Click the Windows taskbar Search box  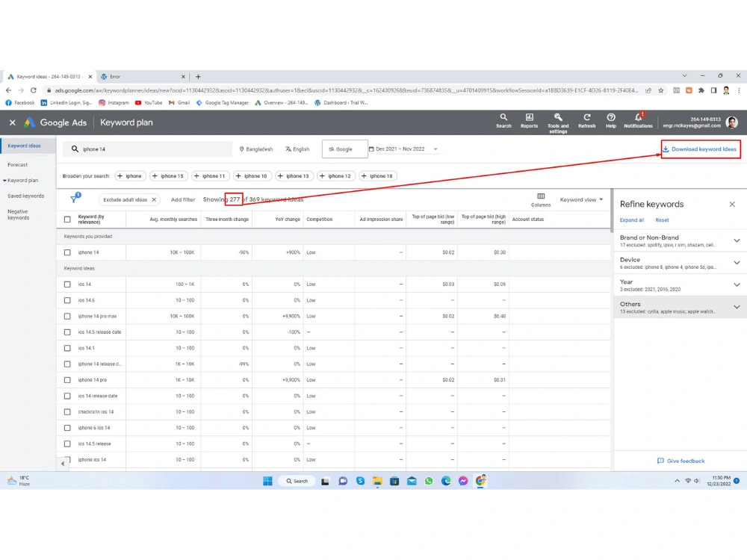point(297,481)
